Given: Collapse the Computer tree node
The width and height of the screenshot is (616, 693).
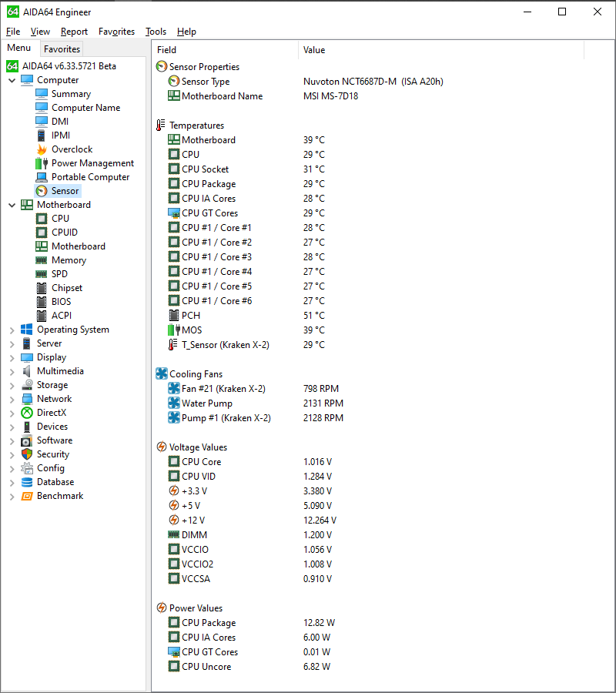Looking at the screenshot, I should [x=12, y=80].
